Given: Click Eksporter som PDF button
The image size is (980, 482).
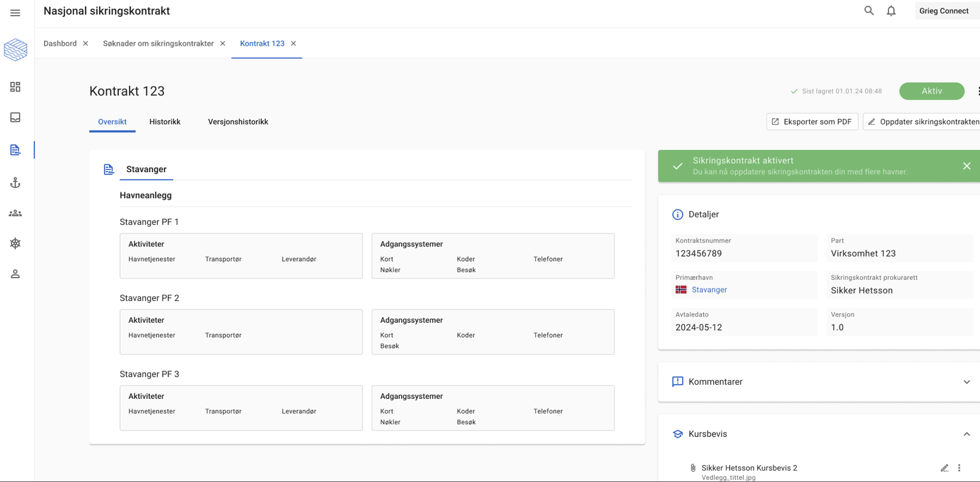Looking at the screenshot, I should [811, 122].
